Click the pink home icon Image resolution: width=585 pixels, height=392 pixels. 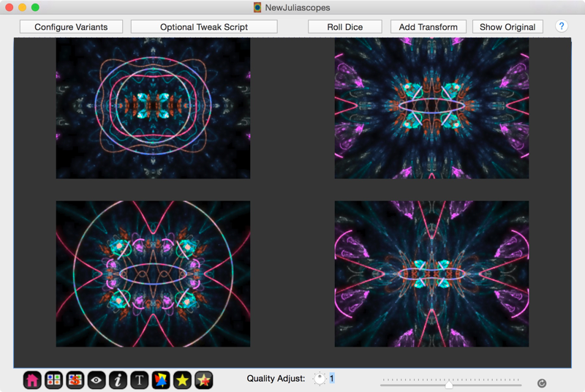coord(32,380)
